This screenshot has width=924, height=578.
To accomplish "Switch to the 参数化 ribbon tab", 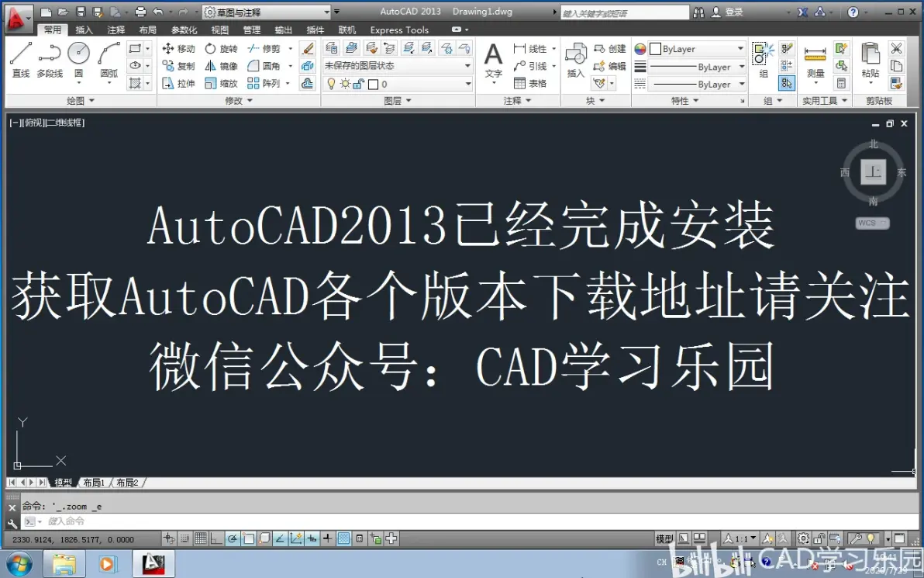I will pyautogui.click(x=184, y=30).
